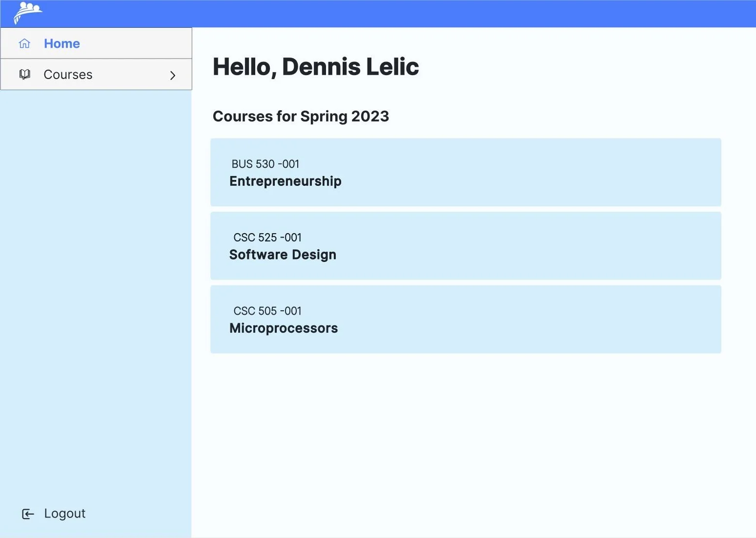Click the people logo in the header

[28, 13]
